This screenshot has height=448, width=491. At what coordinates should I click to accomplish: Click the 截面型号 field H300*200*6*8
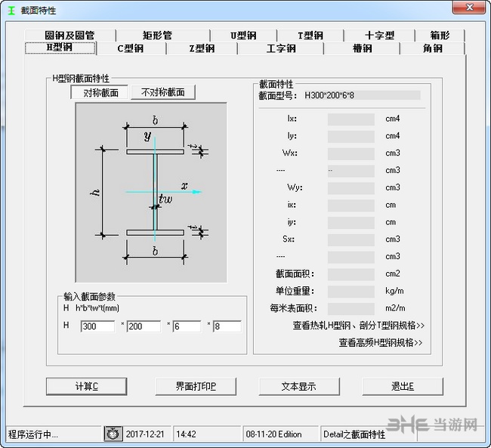[362, 95]
